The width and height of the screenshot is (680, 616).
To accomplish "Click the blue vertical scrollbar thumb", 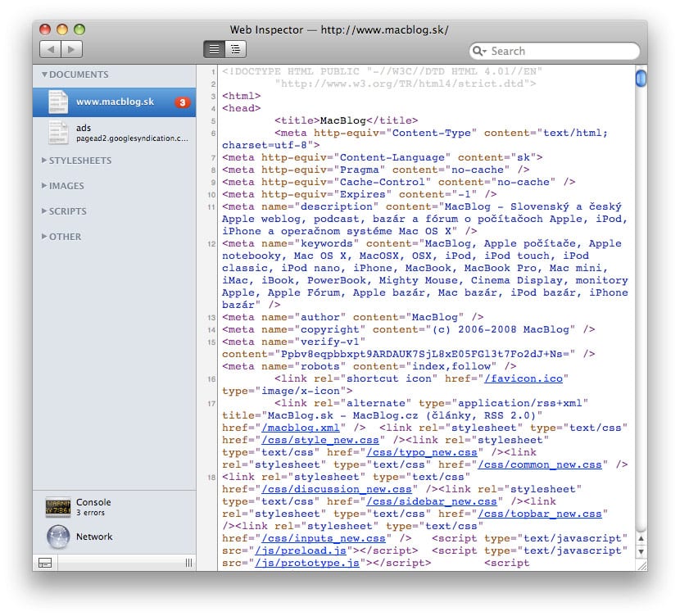I will 641,79.
